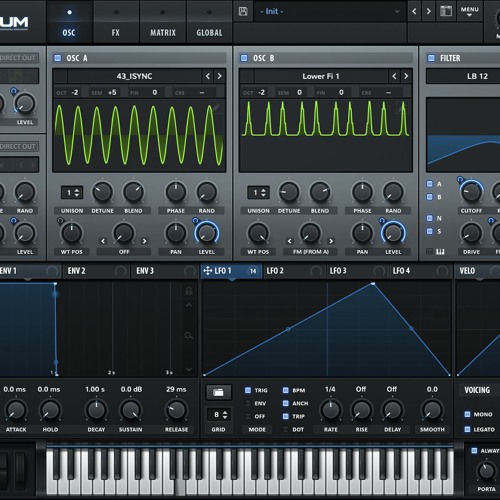The image size is (500, 500).
Task: Switch to the MATRIX tab
Action: coord(163,22)
